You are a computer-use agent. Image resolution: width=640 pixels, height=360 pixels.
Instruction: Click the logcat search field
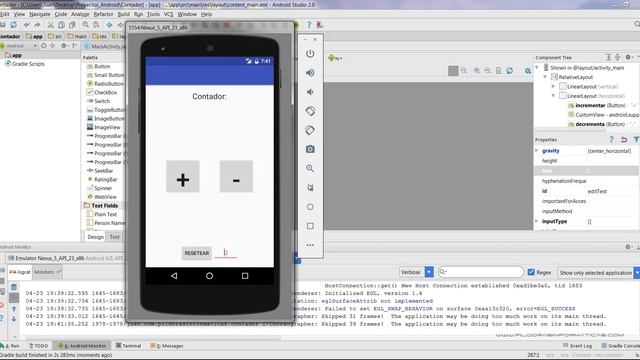481,272
